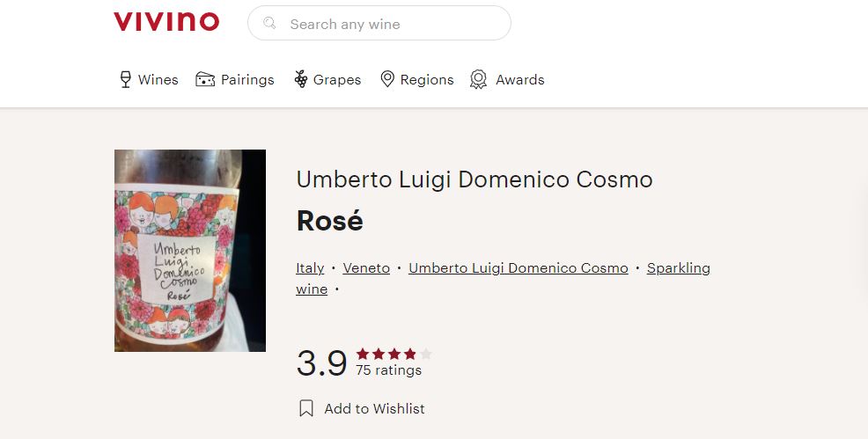Click the search magnifier icon
This screenshot has width=868, height=439.
270,24
